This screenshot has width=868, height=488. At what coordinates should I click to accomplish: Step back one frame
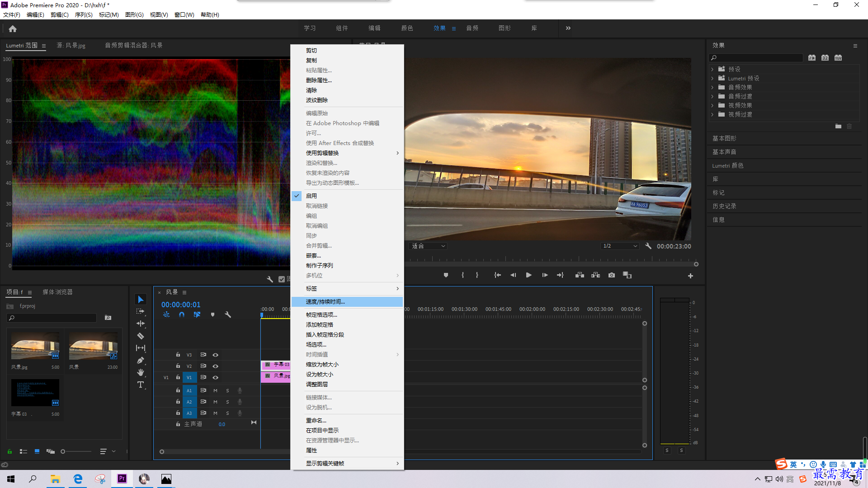[x=513, y=275]
